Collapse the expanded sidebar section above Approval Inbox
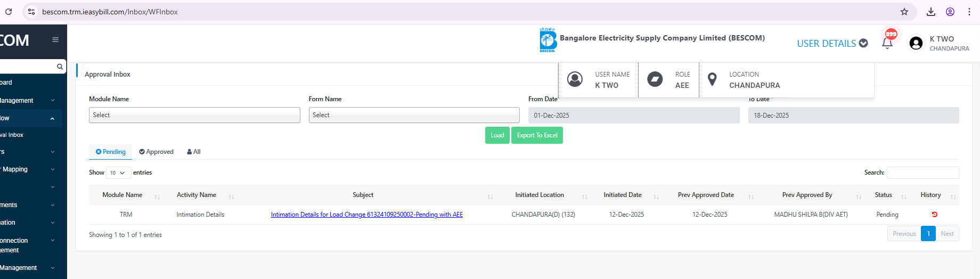This screenshot has width=980, height=279. point(31,118)
